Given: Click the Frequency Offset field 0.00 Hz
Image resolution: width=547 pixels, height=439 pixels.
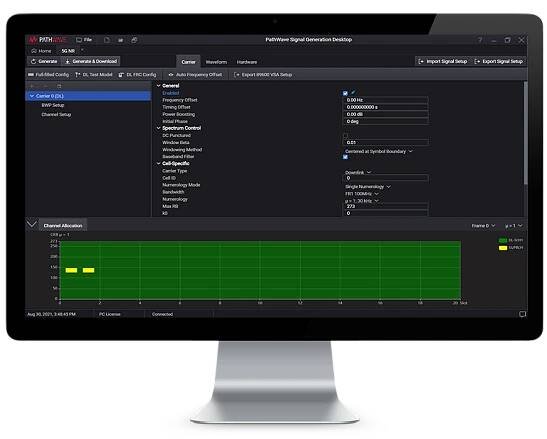Looking at the screenshot, I should click(x=386, y=100).
